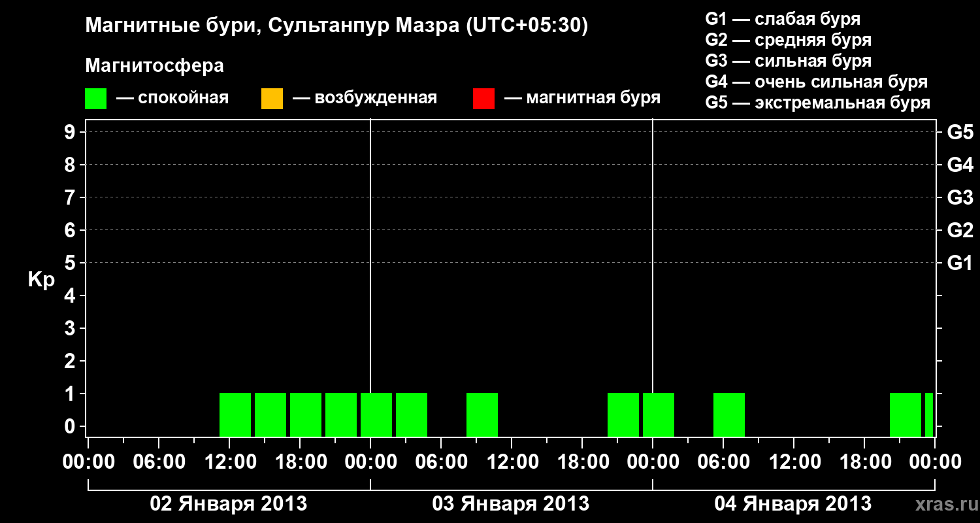Click the vertical midnight line starting 04 Января
The image size is (980, 523).
(x=653, y=255)
